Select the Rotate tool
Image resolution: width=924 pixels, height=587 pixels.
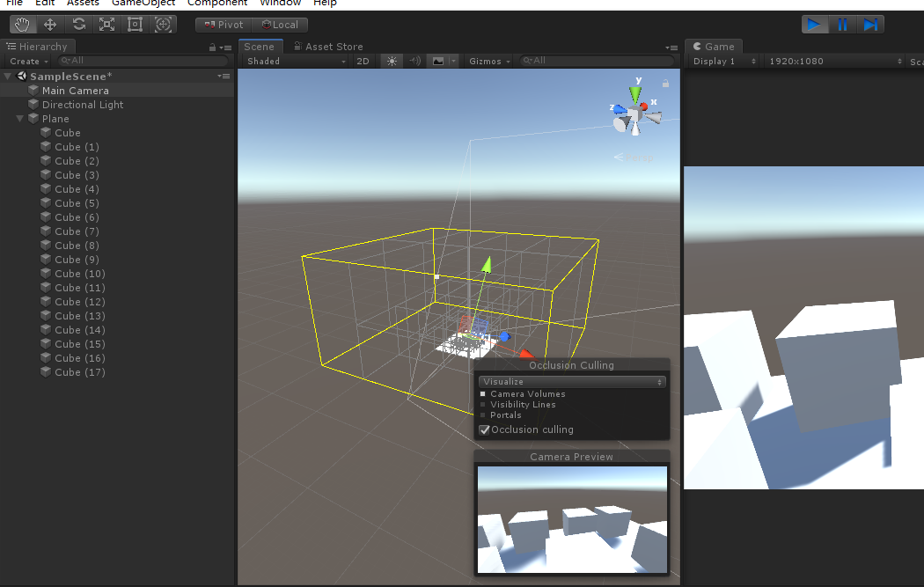(78, 24)
